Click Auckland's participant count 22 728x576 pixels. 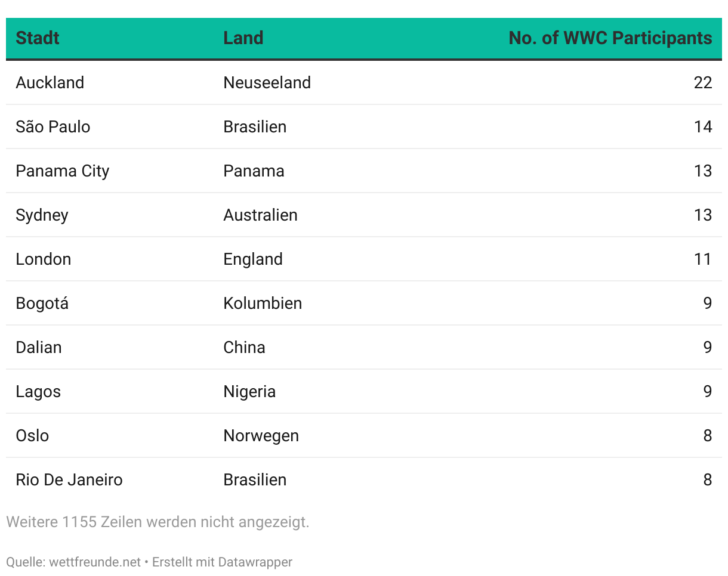point(703,82)
